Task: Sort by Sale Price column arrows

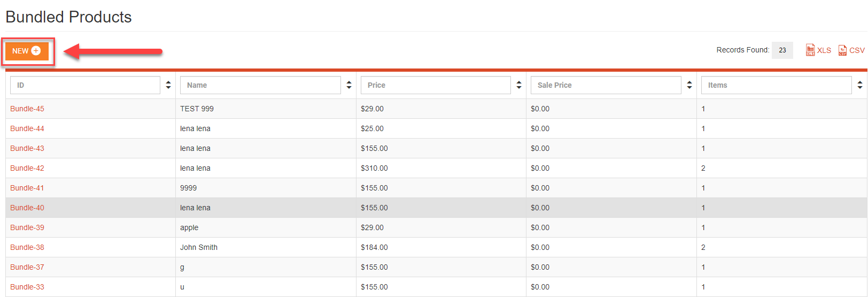Action: point(689,85)
